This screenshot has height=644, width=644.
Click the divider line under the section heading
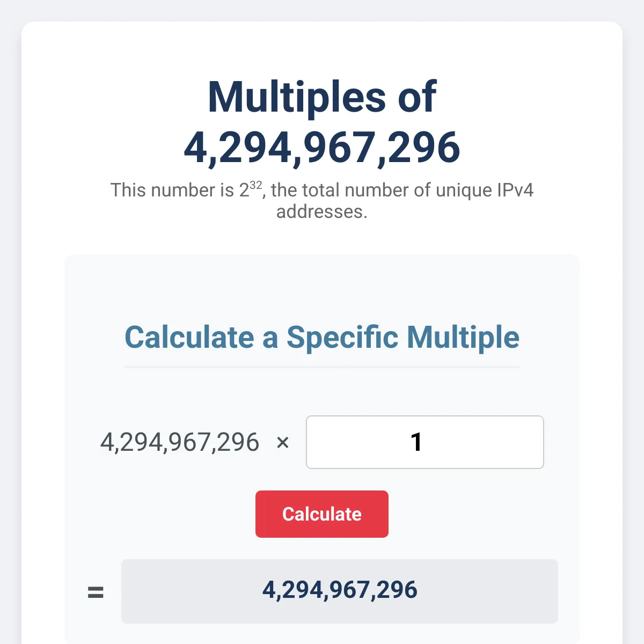[x=322, y=367]
